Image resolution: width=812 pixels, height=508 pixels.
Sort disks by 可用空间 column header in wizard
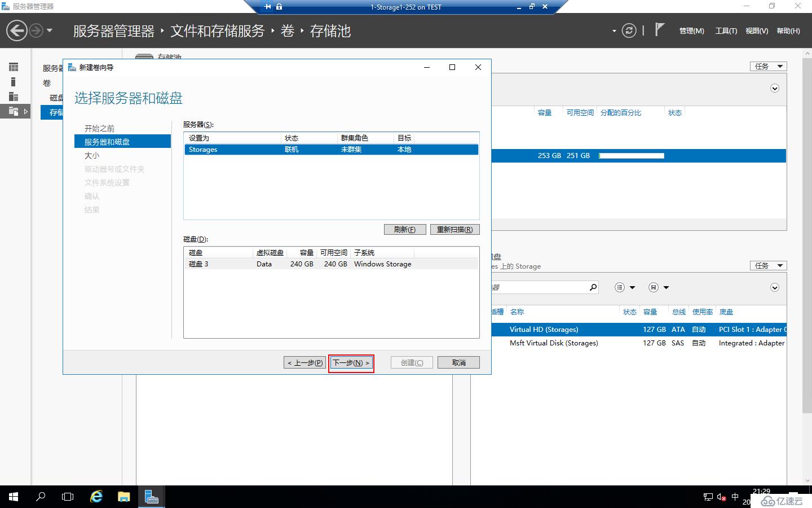[333, 252]
